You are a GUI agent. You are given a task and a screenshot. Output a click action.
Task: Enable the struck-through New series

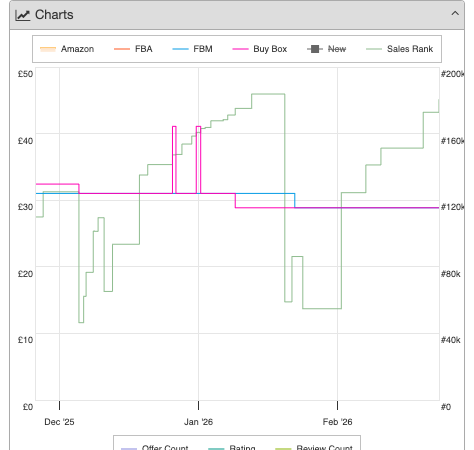coord(326,49)
